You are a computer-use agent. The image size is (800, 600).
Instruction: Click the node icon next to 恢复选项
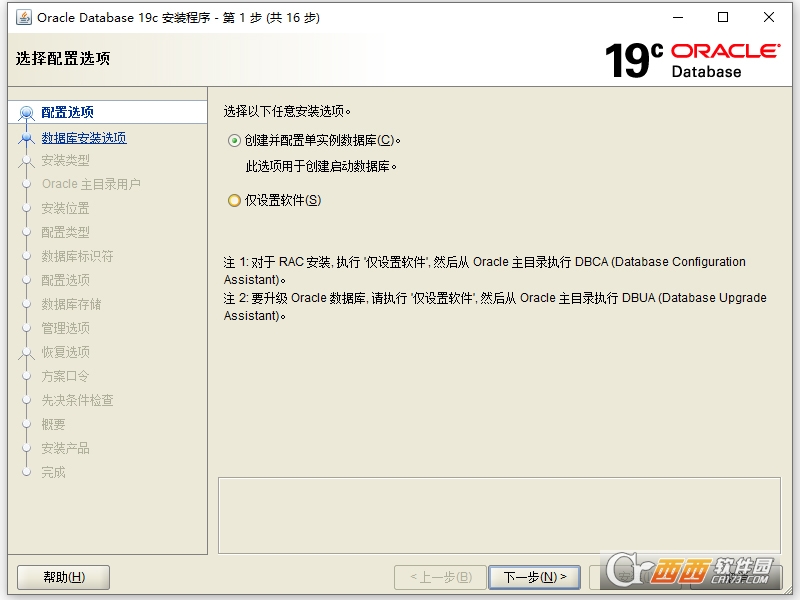point(26,353)
